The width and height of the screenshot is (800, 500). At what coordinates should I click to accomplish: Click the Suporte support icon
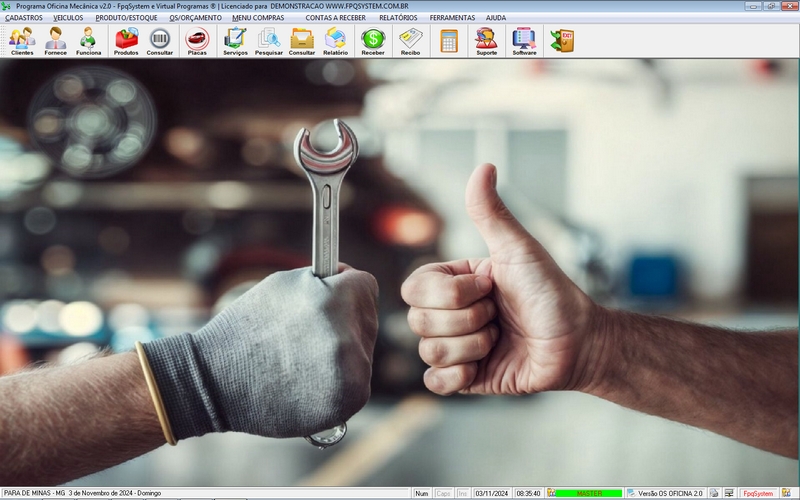point(486,41)
